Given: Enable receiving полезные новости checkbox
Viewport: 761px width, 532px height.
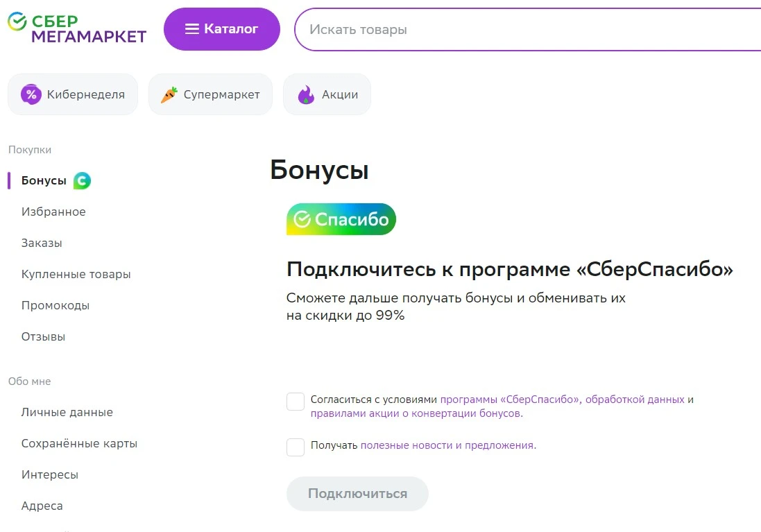Looking at the screenshot, I should pyautogui.click(x=295, y=447).
